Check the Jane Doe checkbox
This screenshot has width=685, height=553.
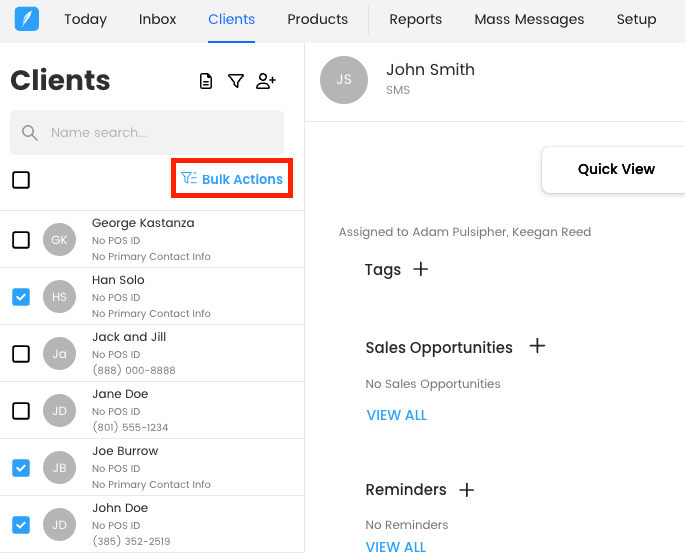click(21, 411)
